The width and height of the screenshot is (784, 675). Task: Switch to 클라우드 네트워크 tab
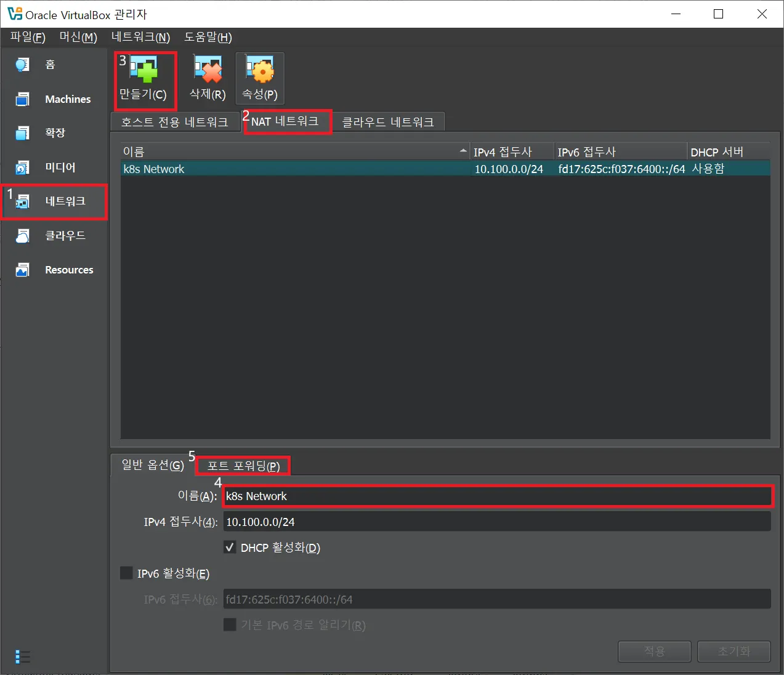[388, 122]
